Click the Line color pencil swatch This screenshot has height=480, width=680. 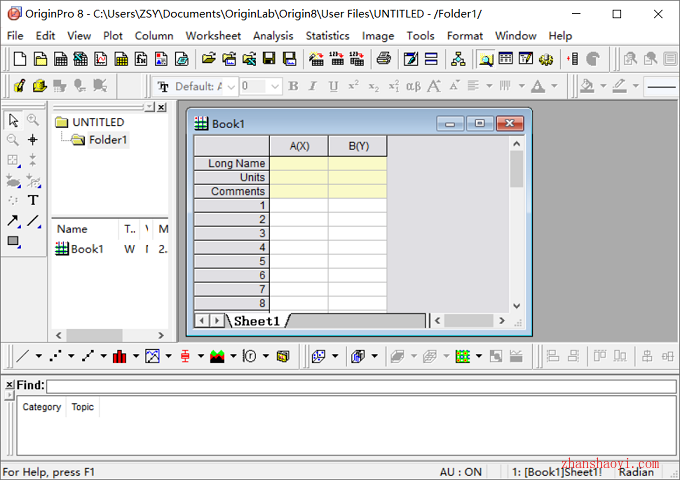tap(619, 86)
